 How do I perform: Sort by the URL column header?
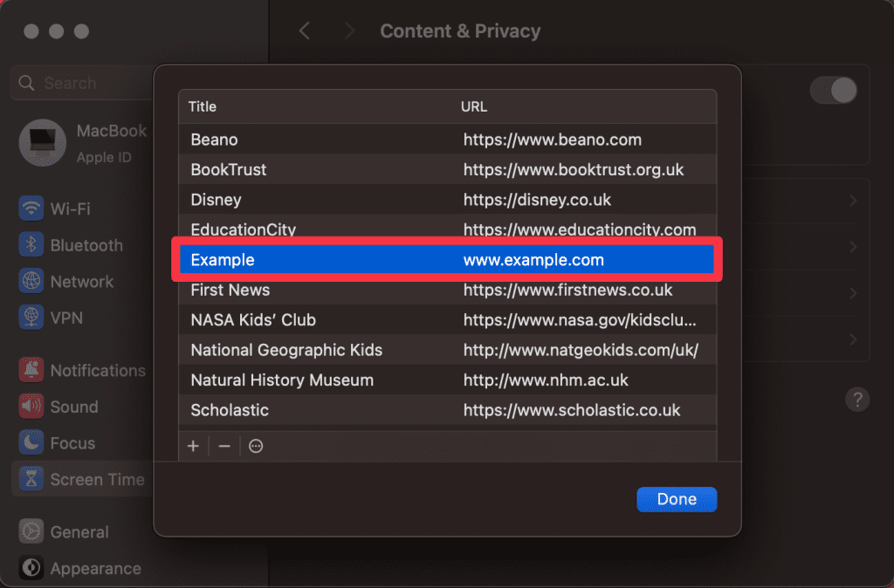pyautogui.click(x=474, y=106)
